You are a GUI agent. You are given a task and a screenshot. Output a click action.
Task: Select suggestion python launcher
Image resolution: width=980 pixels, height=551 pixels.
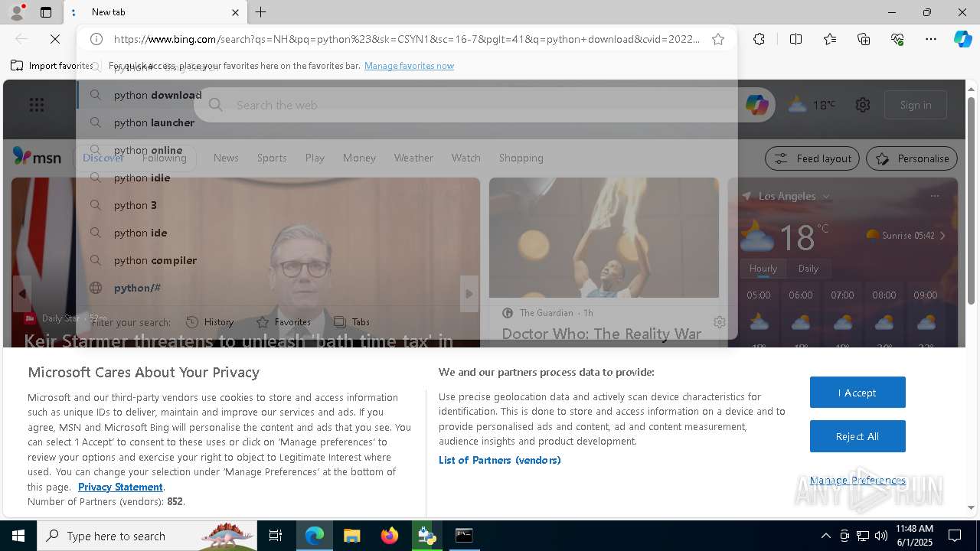[407, 122]
